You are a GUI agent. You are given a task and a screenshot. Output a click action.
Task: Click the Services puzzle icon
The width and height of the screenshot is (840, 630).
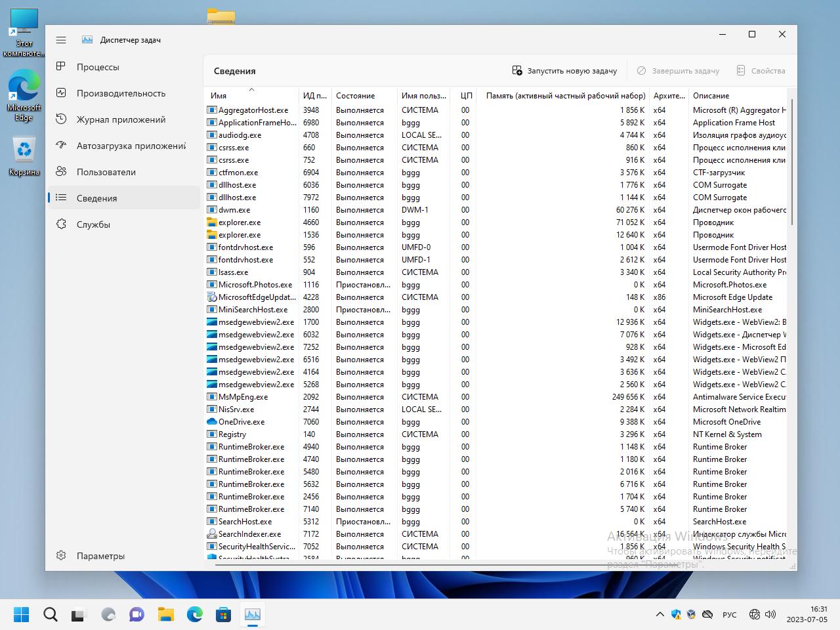coord(61,224)
